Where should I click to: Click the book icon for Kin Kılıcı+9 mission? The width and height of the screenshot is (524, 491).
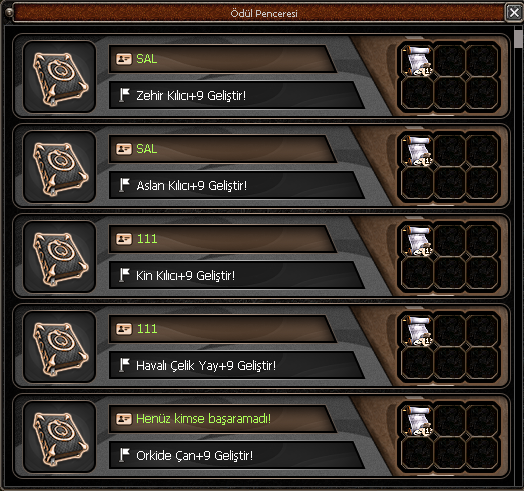(60, 257)
